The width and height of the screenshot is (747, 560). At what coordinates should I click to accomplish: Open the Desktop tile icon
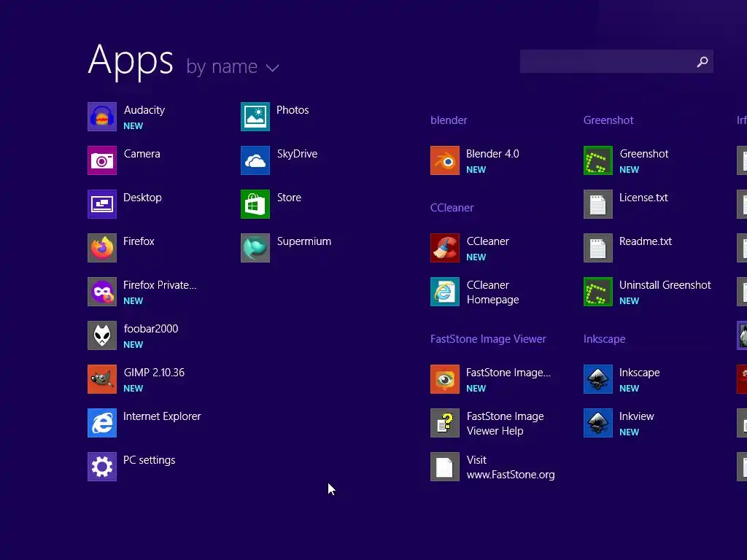tap(102, 204)
